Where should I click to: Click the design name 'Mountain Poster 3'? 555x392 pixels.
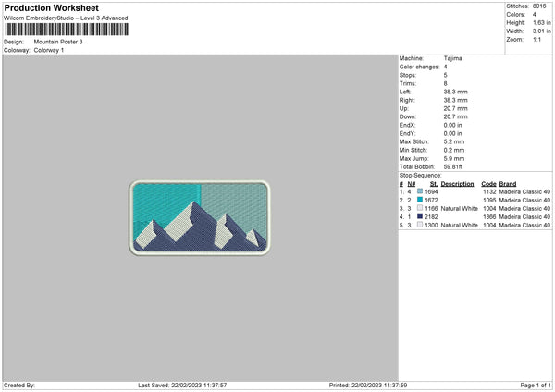tap(58, 42)
